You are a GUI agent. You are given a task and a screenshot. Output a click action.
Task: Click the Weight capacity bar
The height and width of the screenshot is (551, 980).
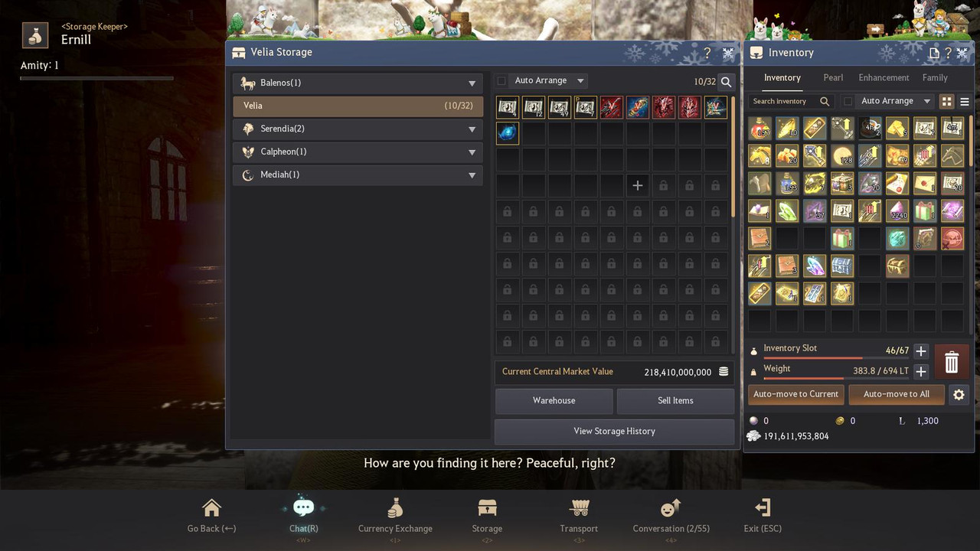[836, 378]
